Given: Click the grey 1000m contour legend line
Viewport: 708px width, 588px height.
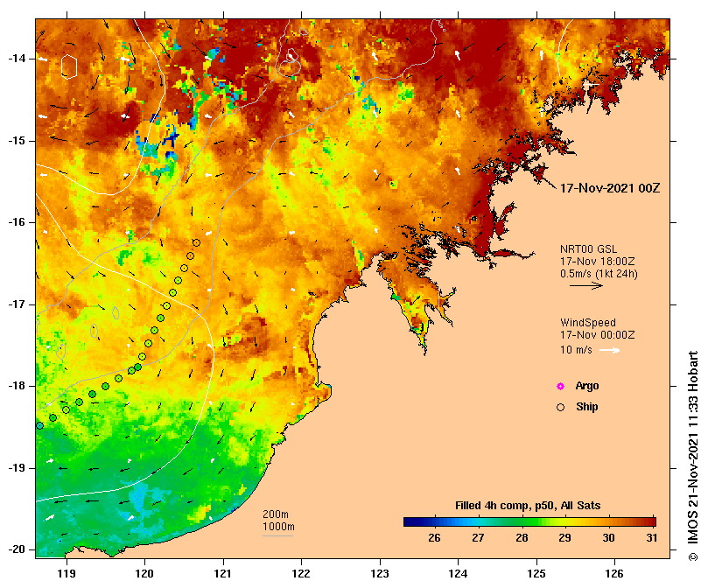Looking at the screenshot, I should (277, 536).
